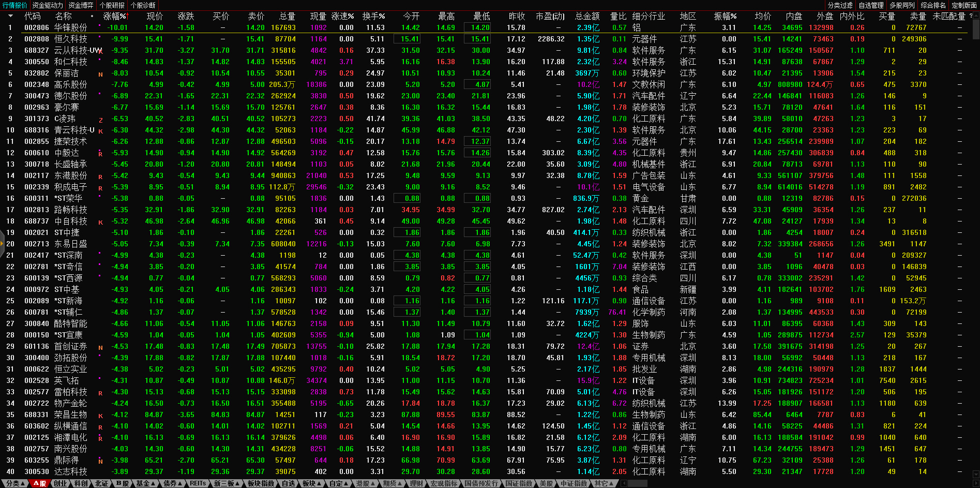The image size is (980, 488).
Task: Click the K marker beside 云从科技-UW
Action: (x=100, y=51)
